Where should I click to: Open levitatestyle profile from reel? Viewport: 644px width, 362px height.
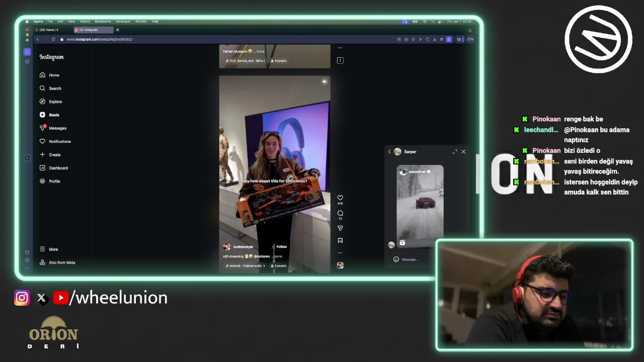pos(243,247)
